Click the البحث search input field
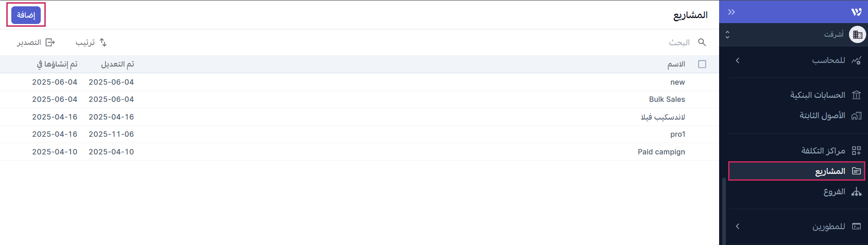The image size is (868, 245). [634, 42]
